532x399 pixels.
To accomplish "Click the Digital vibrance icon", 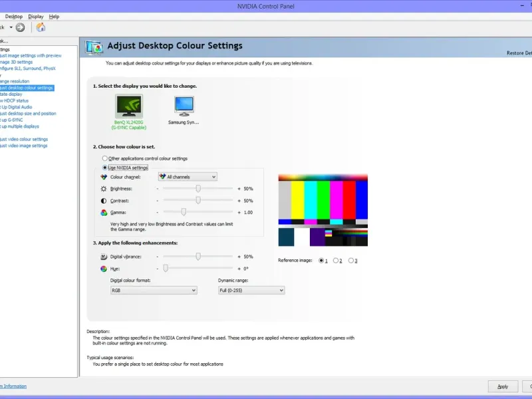I will tap(104, 257).
